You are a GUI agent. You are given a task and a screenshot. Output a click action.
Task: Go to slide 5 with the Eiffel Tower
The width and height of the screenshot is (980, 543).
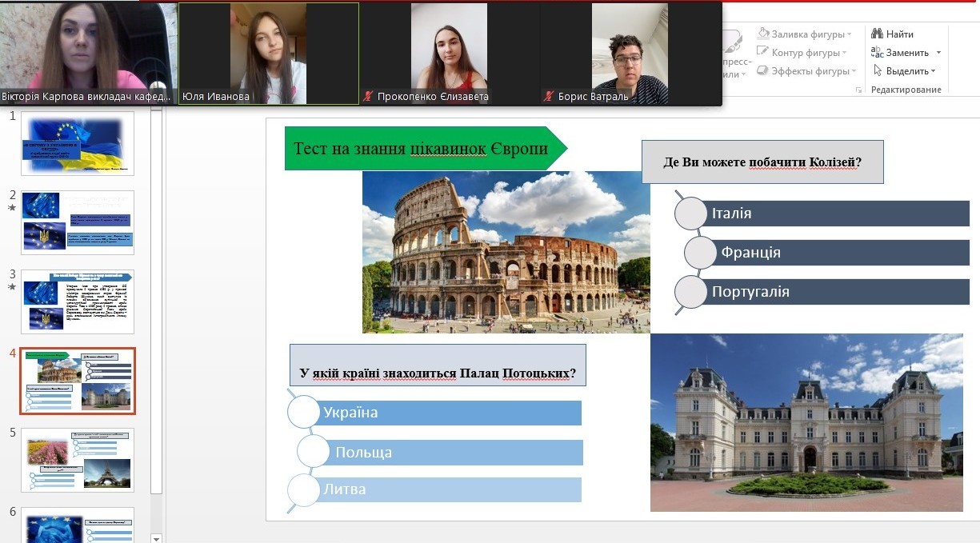[x=78, y=460]
